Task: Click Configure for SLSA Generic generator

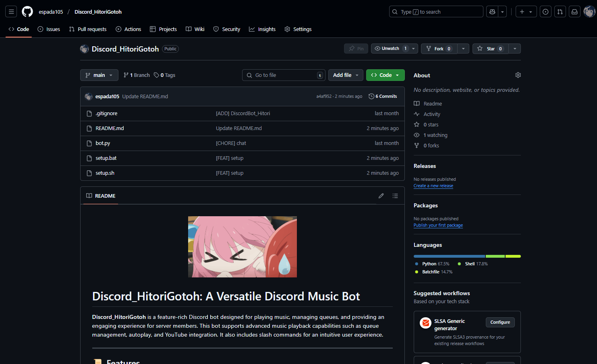Action: (500, 322)
